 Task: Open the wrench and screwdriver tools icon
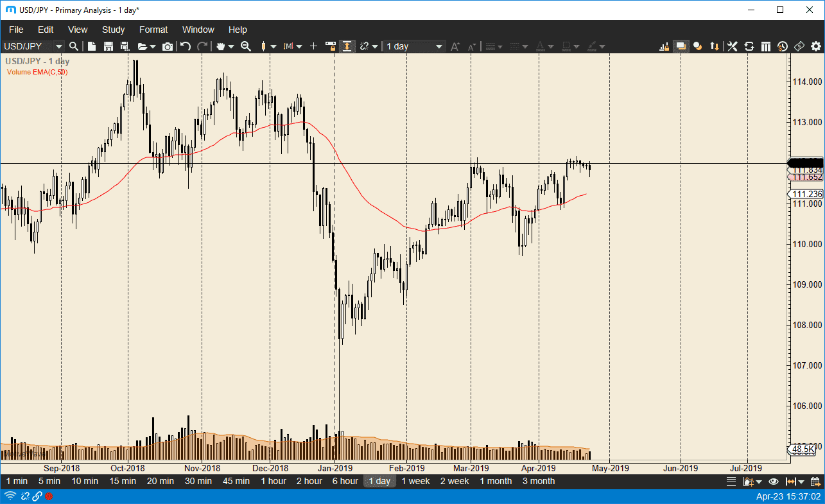click(732, 46)
